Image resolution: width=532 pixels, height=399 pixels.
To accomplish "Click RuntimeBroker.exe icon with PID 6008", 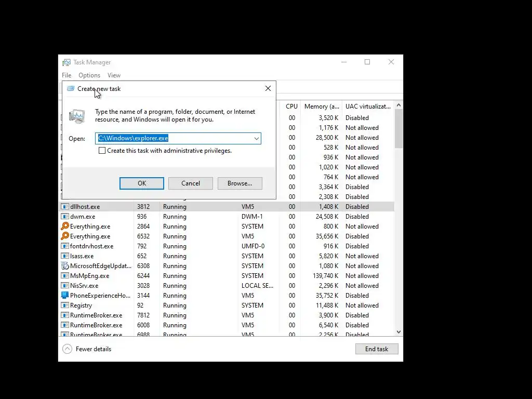I will pos(65,325).
